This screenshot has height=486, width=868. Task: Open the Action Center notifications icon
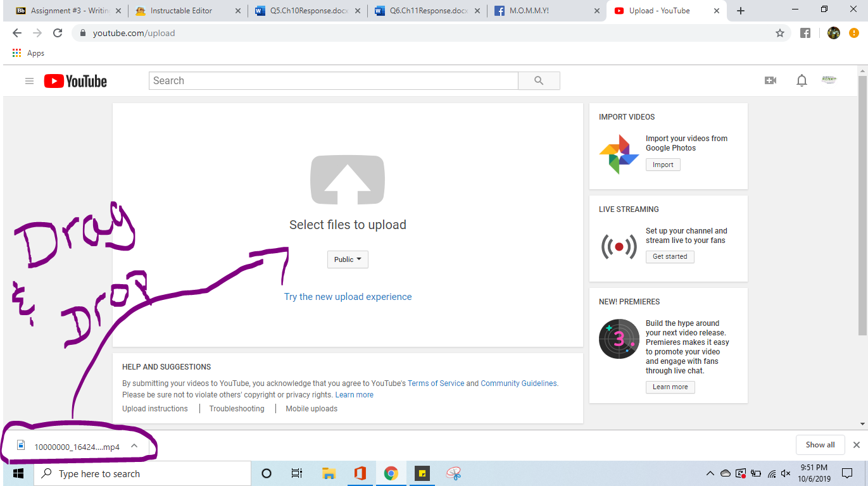(x=847, y=473)
